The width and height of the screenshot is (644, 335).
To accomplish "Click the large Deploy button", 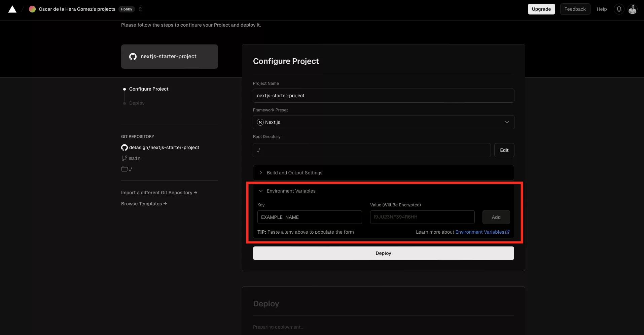I will coord(383,253).
